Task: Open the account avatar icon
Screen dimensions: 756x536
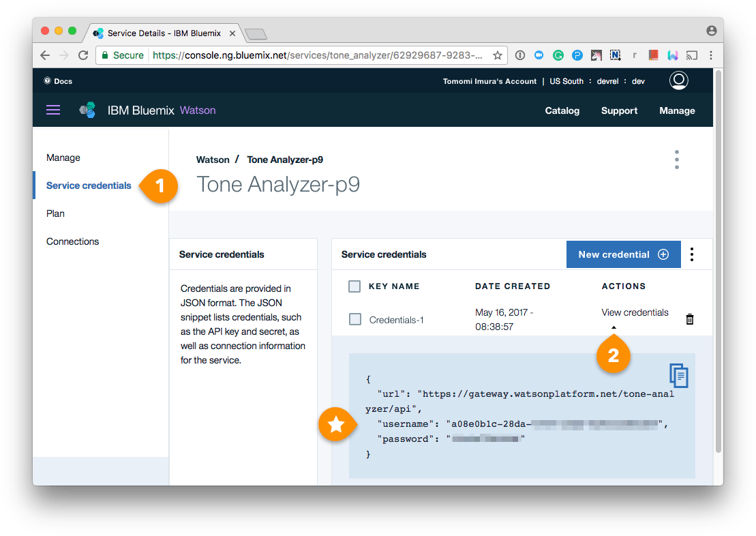Action: click(x=678, y=80)
